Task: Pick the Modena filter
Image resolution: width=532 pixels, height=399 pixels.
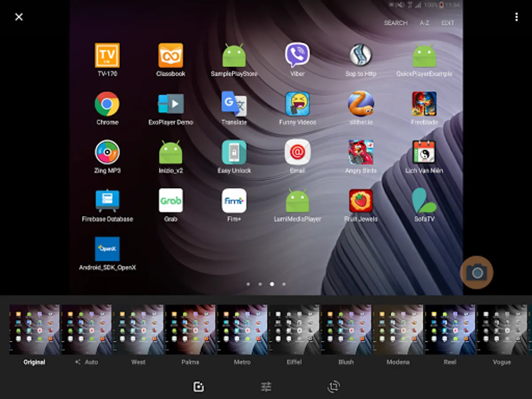Action: click(x=398, y=329)
